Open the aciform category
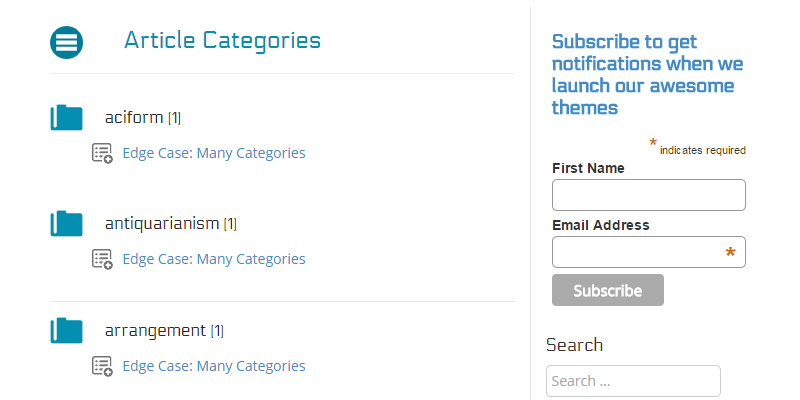 tap(133, 117)
